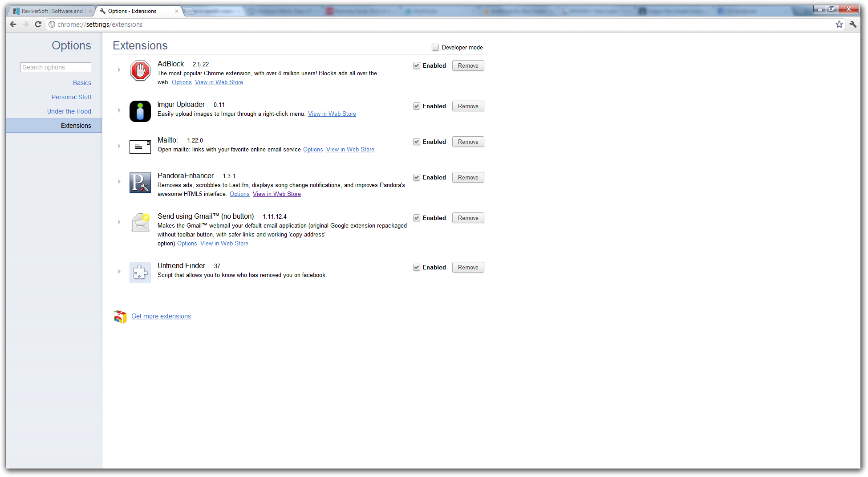Click the Imgur Uploader icon
This screenshot has width=868, height=477.
coord(140,111)
